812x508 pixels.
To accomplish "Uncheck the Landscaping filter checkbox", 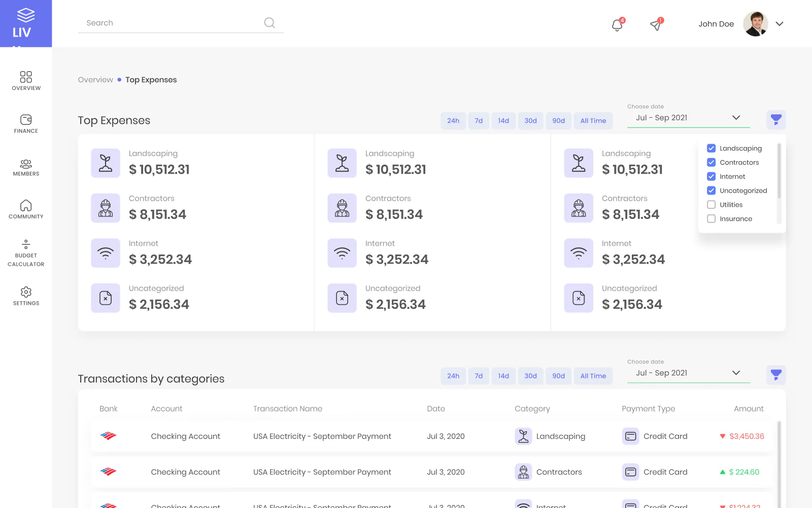I will pos(711,148).
